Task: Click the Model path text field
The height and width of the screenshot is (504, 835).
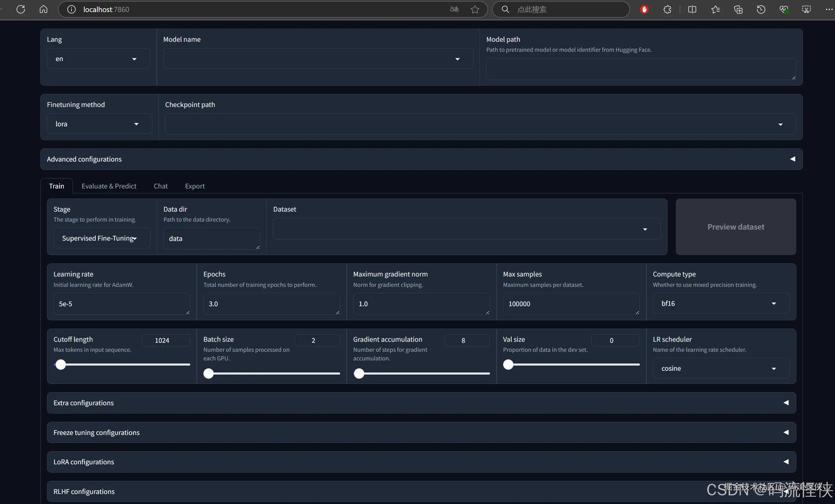Action: click(641, 69)
